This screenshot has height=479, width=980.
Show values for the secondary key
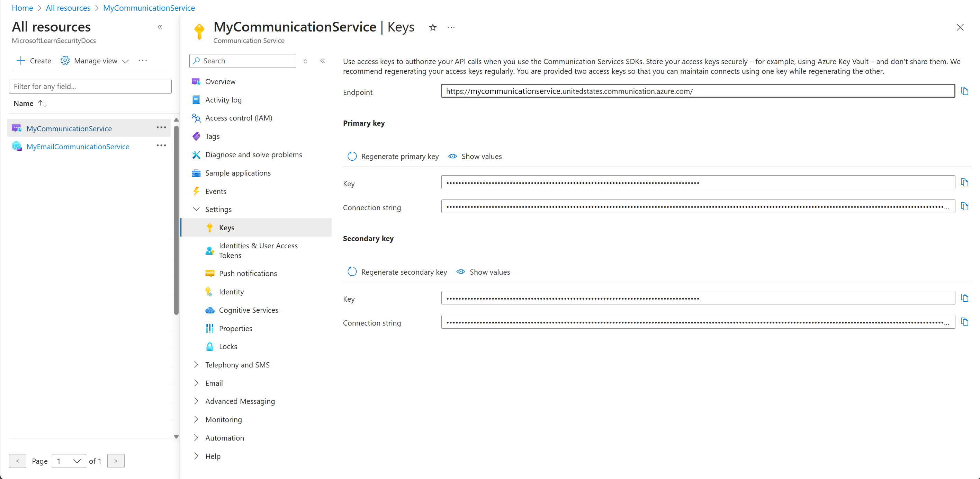click(x=483, y=272)
